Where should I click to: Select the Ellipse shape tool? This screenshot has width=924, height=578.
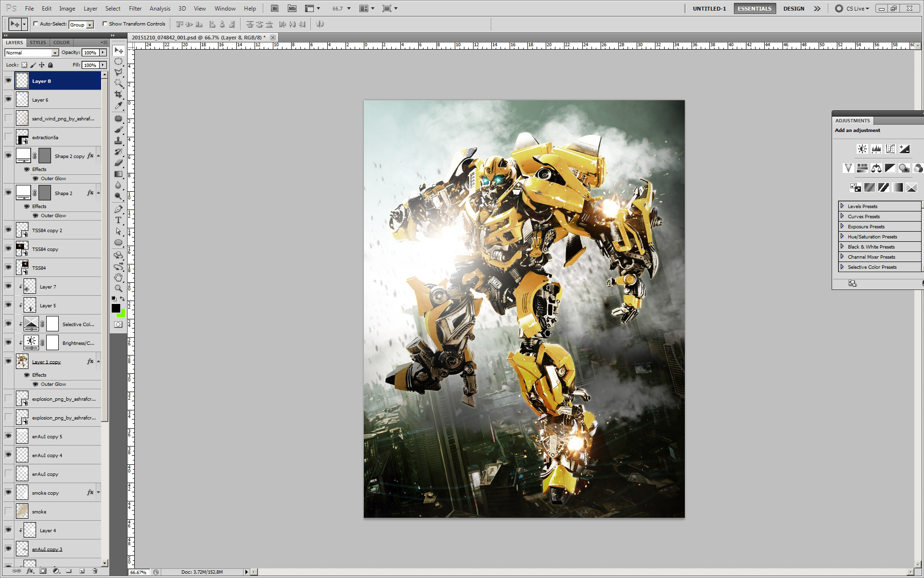tap(118, 242)
